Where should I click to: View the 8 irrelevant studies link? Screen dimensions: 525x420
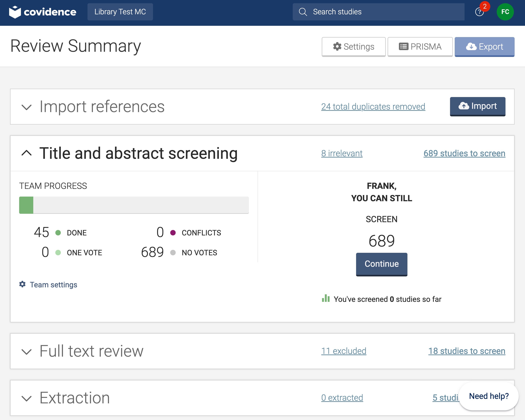(342, 153)
